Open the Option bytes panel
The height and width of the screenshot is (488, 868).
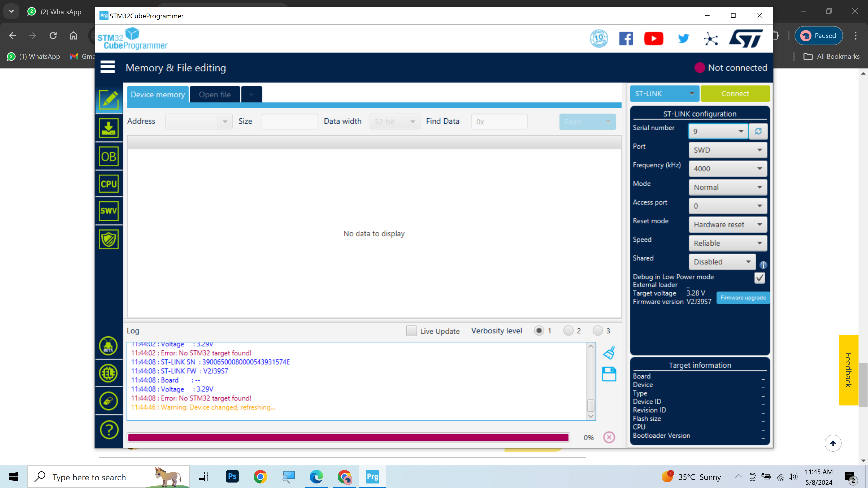108,156
